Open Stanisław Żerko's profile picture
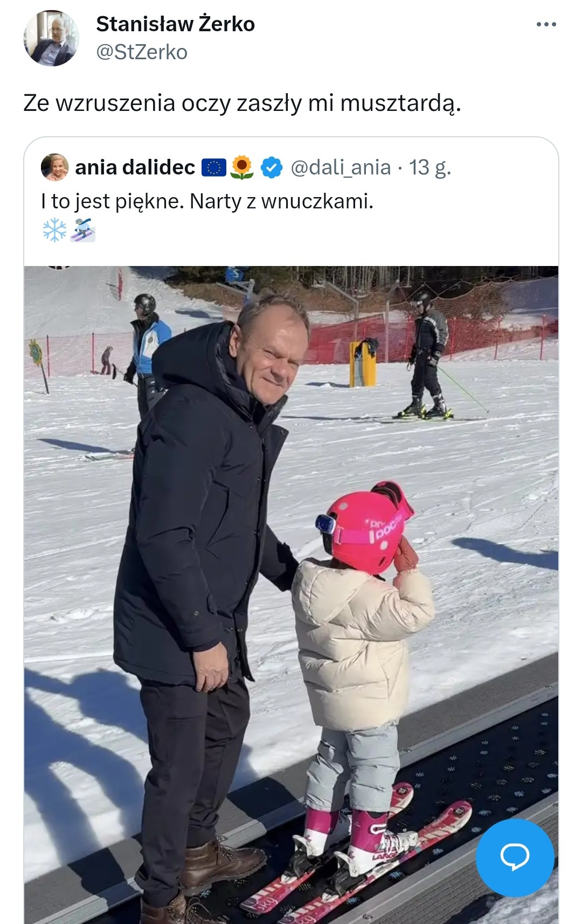 tap(51, 38)
